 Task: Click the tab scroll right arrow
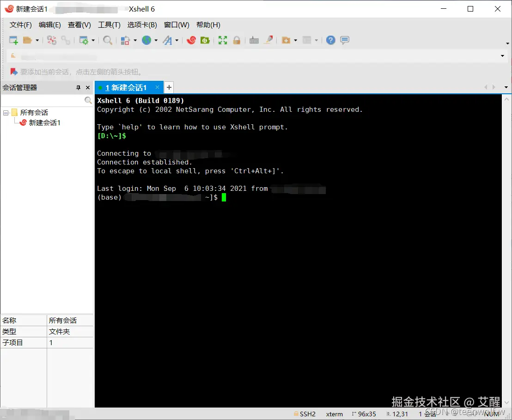point(494,87)
